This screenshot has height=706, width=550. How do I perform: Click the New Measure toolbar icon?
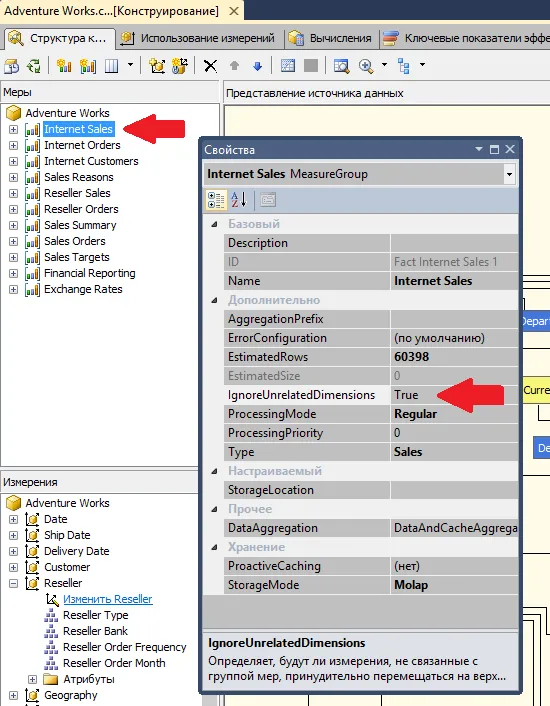(x=64, y=66)
